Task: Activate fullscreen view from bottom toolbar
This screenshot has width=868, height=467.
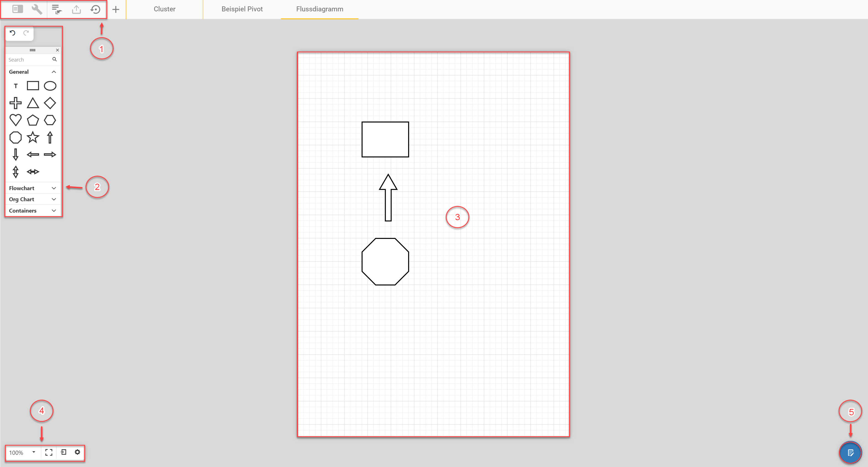Action: point(48,453)
